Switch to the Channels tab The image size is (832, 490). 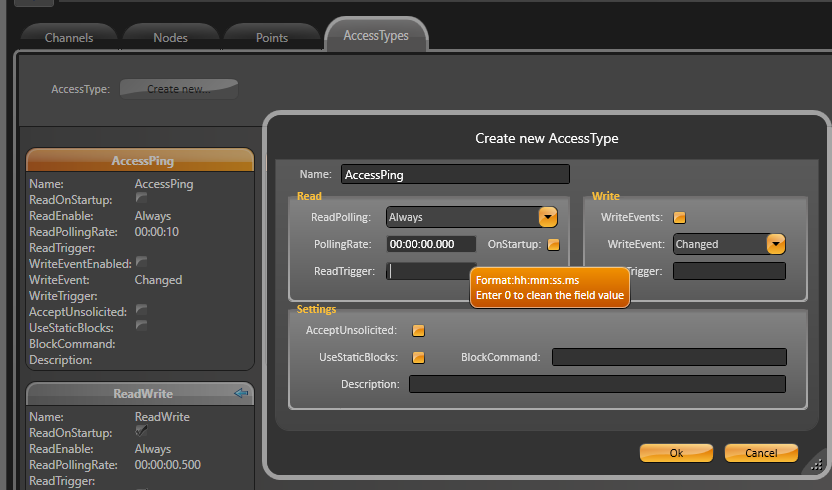(69, 38)
